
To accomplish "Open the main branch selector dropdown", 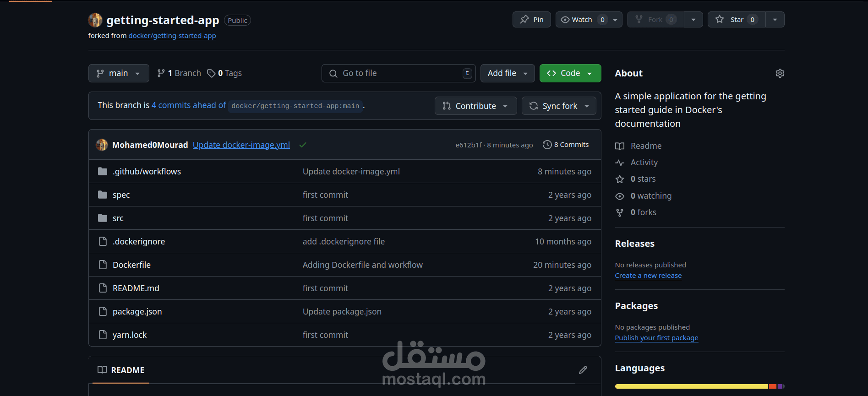I will [x=119, y=73].
